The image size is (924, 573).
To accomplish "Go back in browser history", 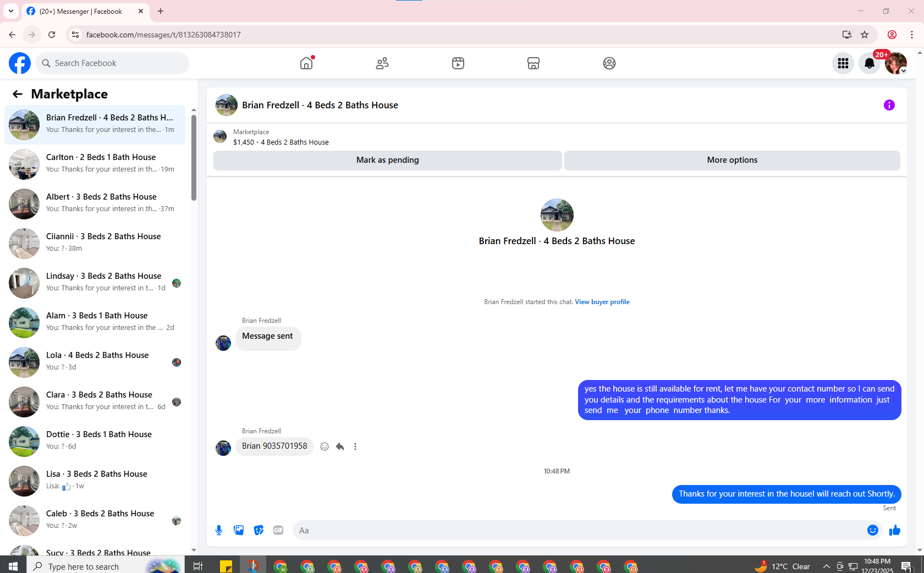I will 12,35.
